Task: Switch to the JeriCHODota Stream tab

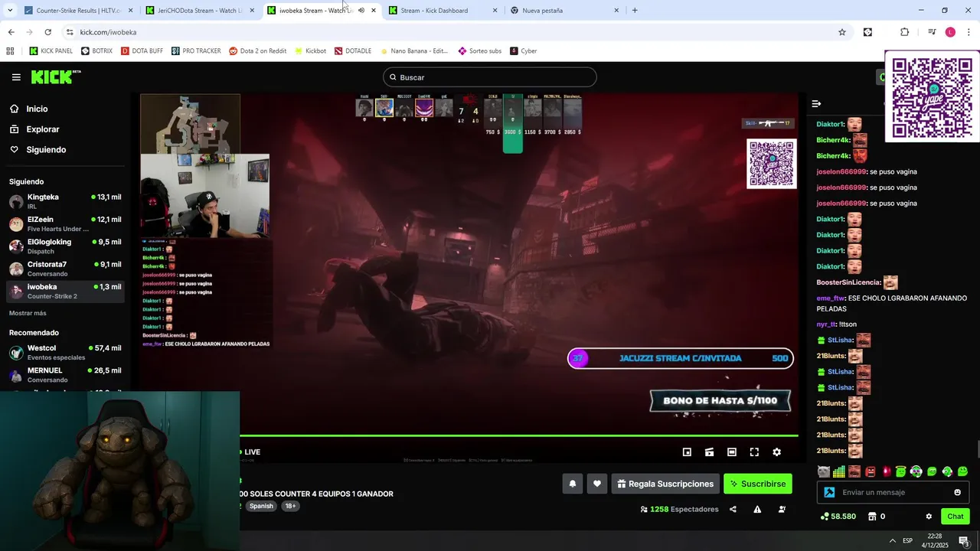Action: (x=199, y=11)
